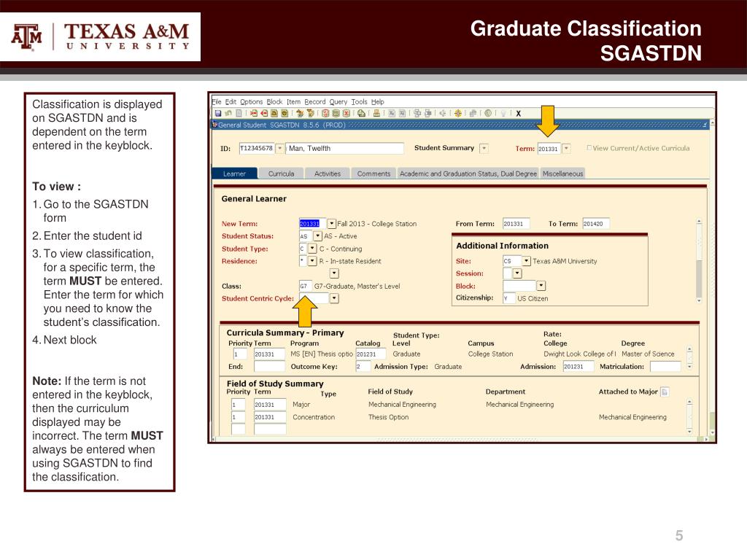Click the Next Record toolbar icon
The width and height of the screenshot is (747, 560).
(285, 113)
